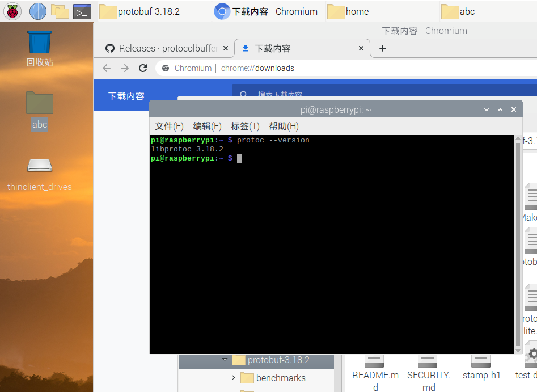Image resolution: width=537 pixels, height=392 pixels.
Task: Launch the web browser from the taskbar
Action: pyautogui.click(x=37, y=11)
